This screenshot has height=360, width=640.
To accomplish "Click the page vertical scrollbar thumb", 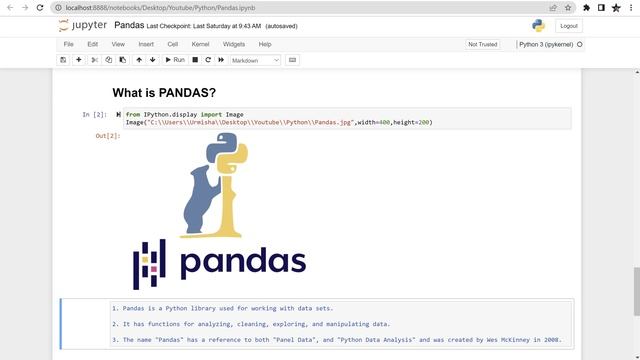I will pos(636,291).
